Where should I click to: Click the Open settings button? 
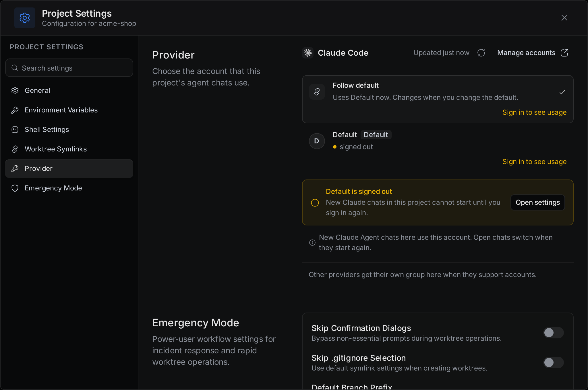tap(537, 202)
